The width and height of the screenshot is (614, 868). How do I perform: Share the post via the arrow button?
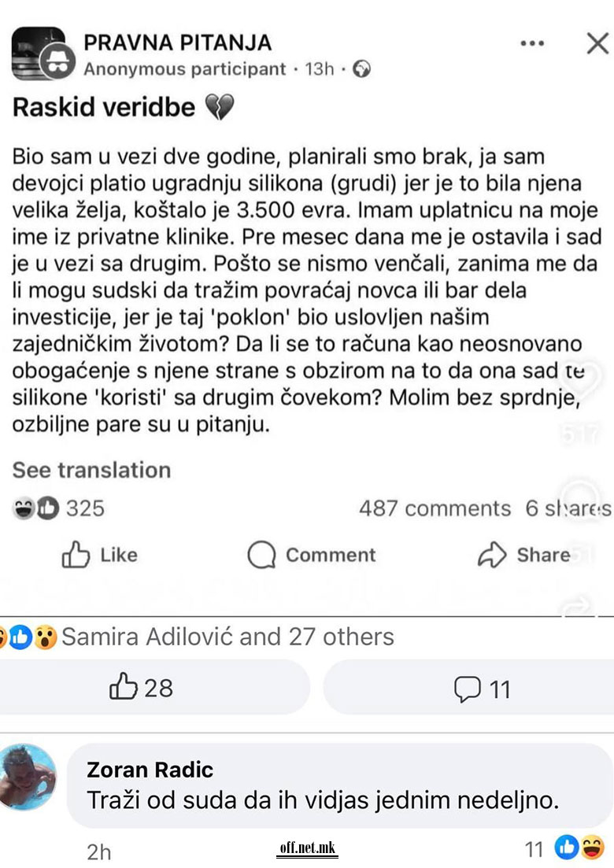click(523, 556)
